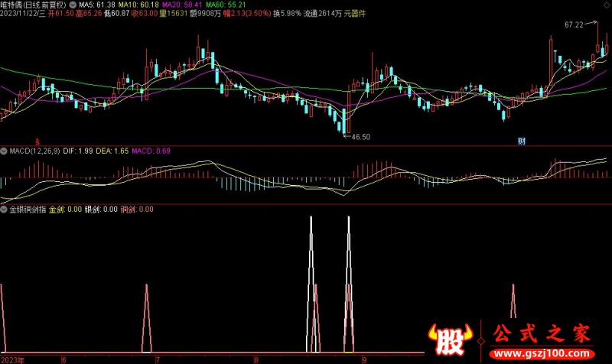Open the dropdown arrow beside 唯特偶(日线.前复权)
Viewport: 612px width, 364px height.
click(73, 5)
